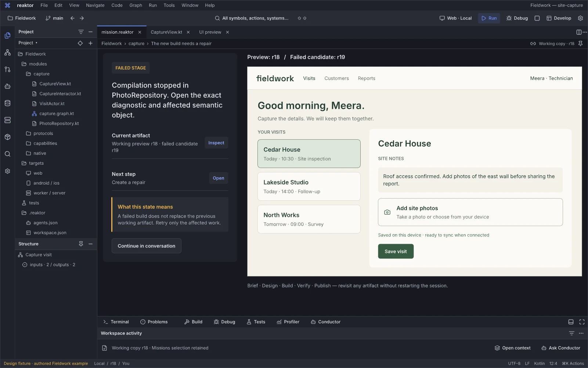Click Open to create a repair

tap(219, 178)
